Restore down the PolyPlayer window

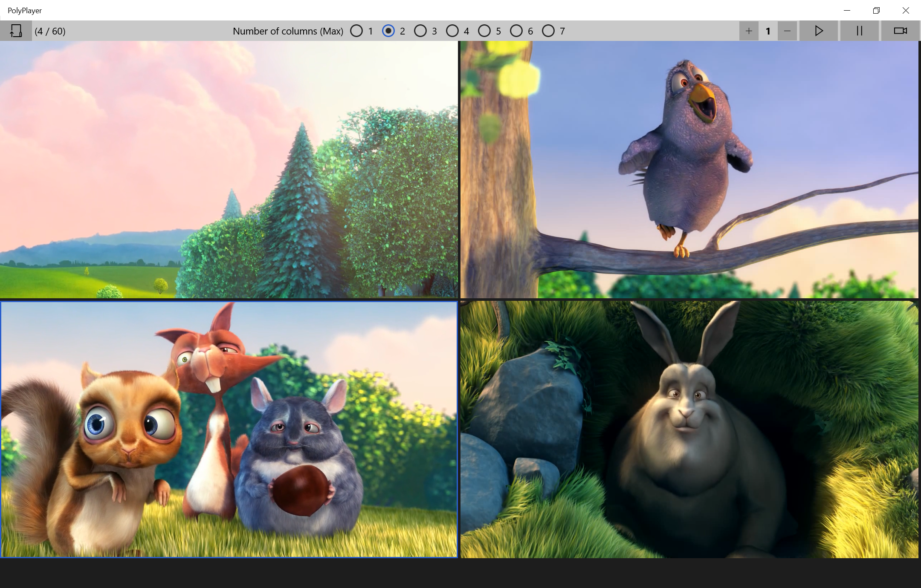pos(876,10)
